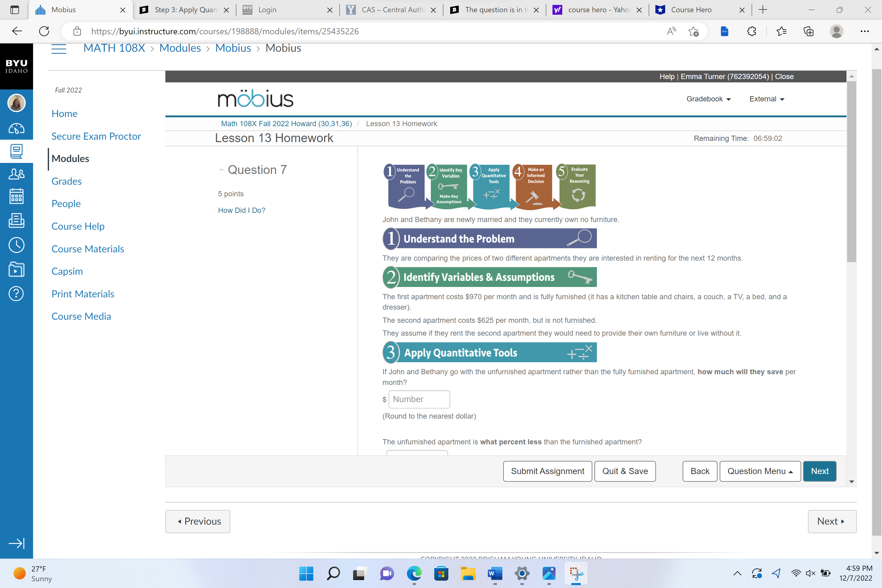The width and height of the screenshot is (882, 588).
Task: Open Canvas Dashboard speedometer icon
Action: pyautogui.click(x=16, y=129)
